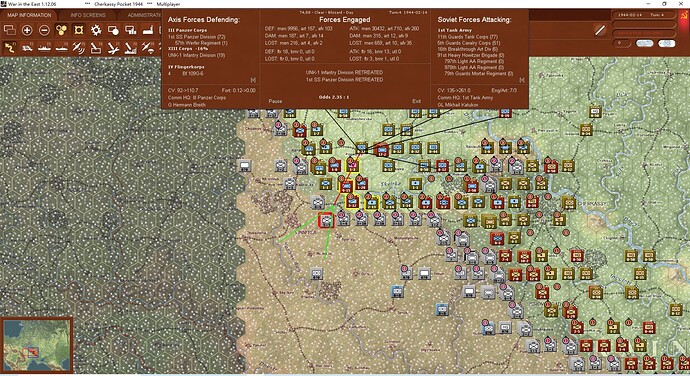The width and height of the screenshot is (690, 376).
Task: Click the zoom in plus icon
Action: point(27,30)
